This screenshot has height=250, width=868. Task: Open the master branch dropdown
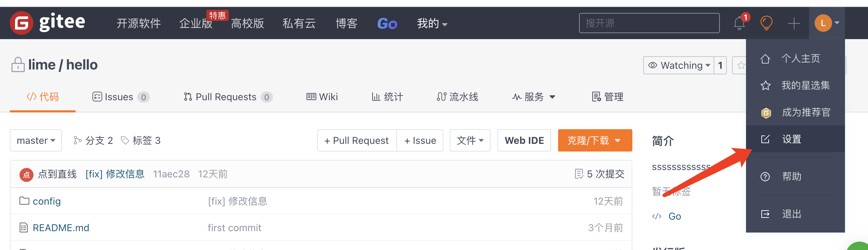coord(36,140)
